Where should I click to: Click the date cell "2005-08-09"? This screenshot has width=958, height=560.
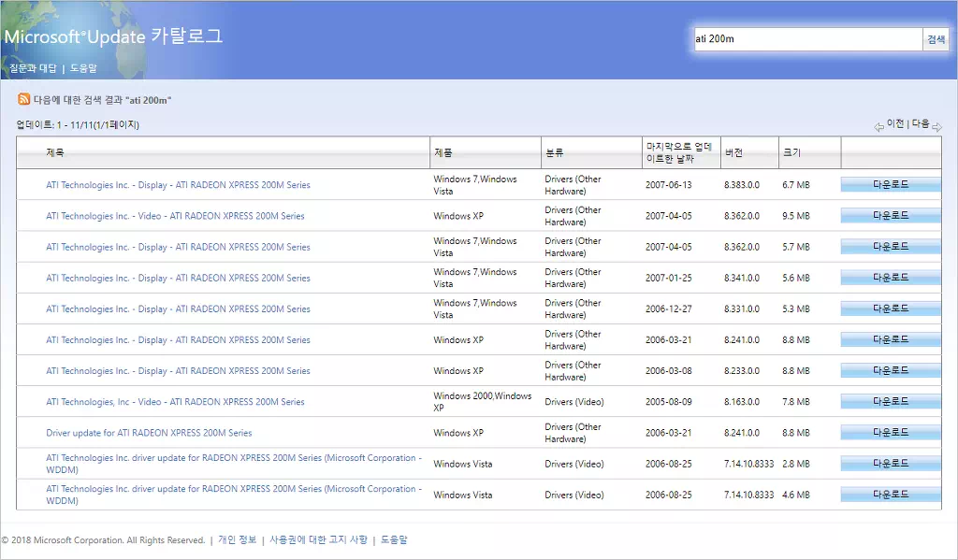click(x=668, y=402)
